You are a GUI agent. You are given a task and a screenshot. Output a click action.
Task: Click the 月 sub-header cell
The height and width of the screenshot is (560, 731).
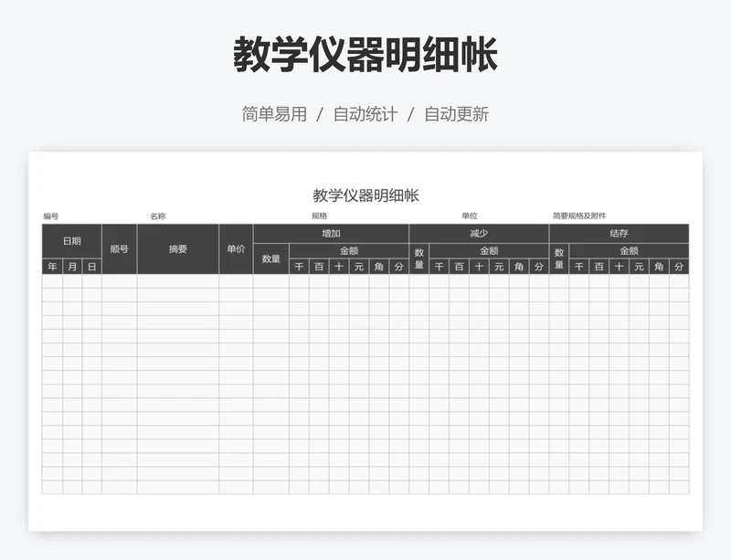(x=72, y=266)
